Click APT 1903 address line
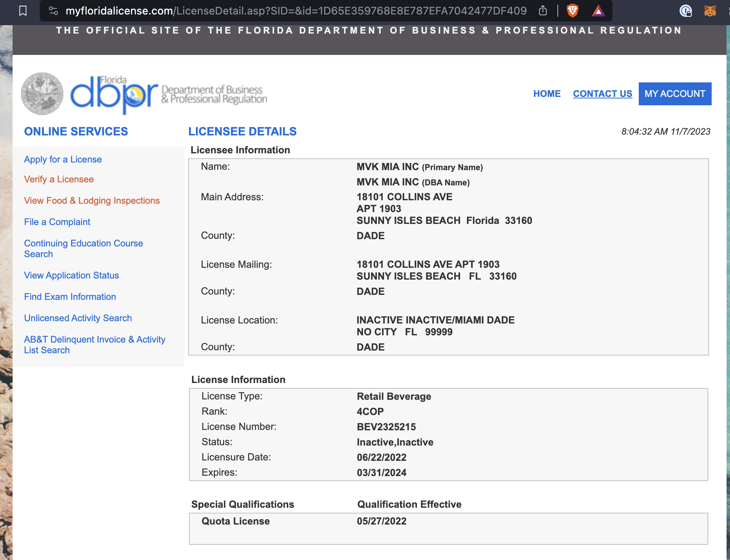Image resolution: width=730 pixels, height=560 pixels. tap(379, 209)
